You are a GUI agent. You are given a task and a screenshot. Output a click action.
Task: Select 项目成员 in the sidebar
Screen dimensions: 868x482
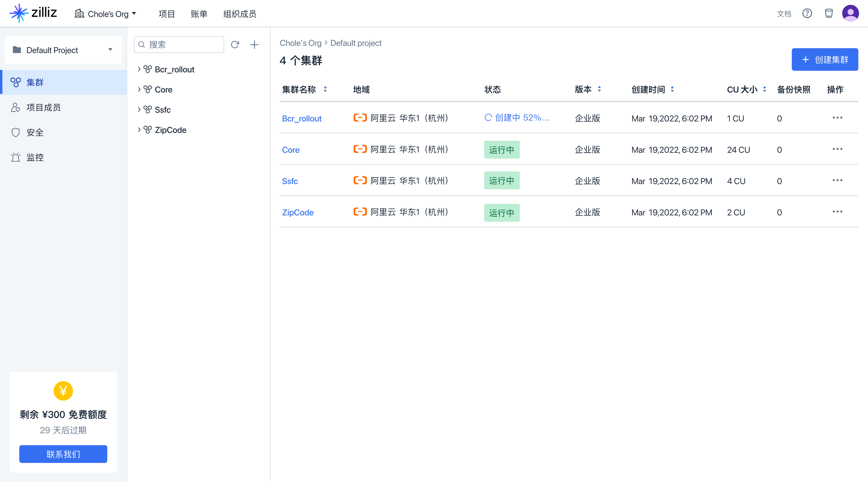click(63, 107)
